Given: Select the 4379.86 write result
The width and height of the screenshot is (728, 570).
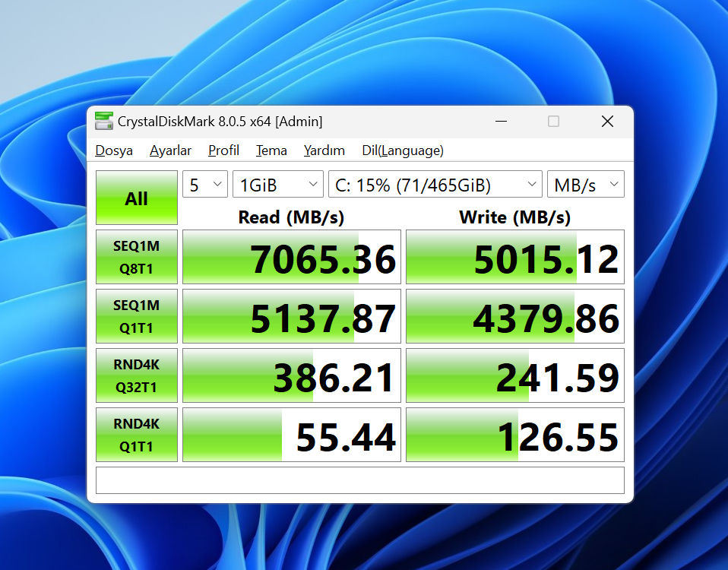Looking at the screenshot, I should tap(515, 316).
